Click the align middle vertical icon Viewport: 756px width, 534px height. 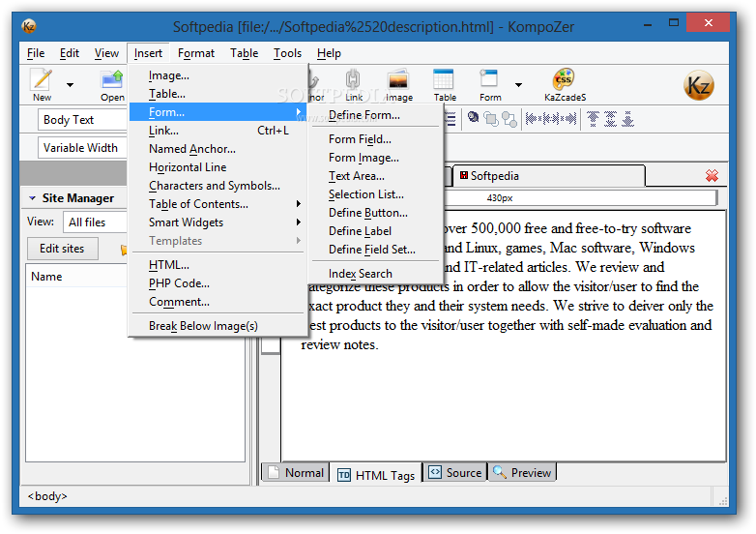click(x=610, y=119)
